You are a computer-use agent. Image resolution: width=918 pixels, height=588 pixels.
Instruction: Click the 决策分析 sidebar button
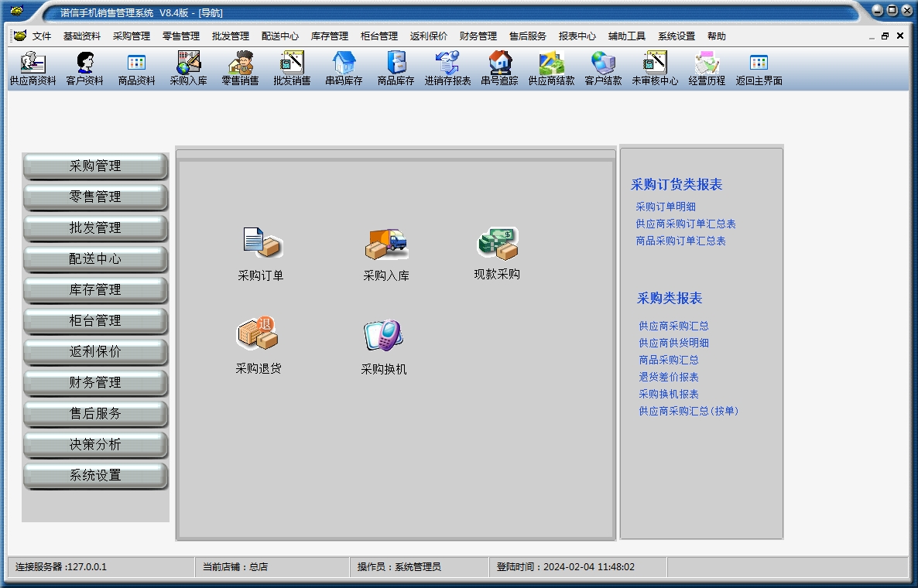(x=95, y=445)
